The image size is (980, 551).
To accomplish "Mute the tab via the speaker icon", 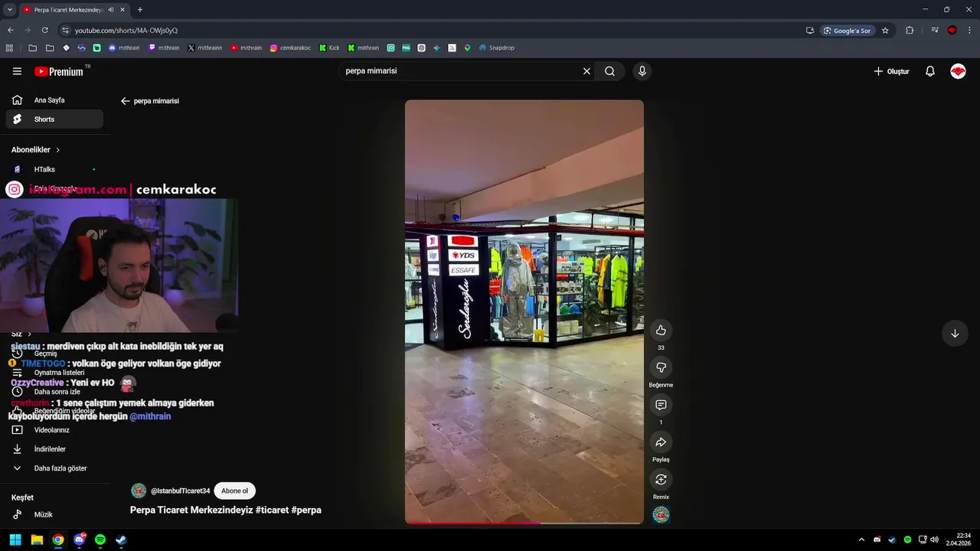I will [x=110, y=10].
